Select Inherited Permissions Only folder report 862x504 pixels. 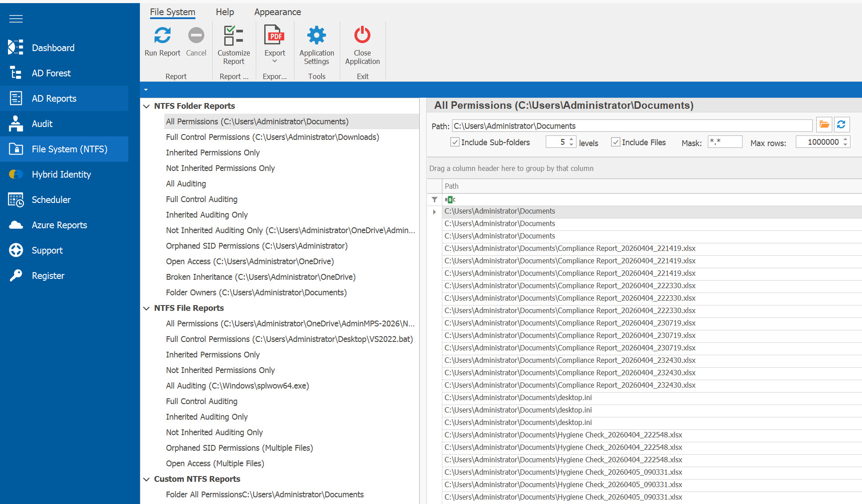coord(213,153)
